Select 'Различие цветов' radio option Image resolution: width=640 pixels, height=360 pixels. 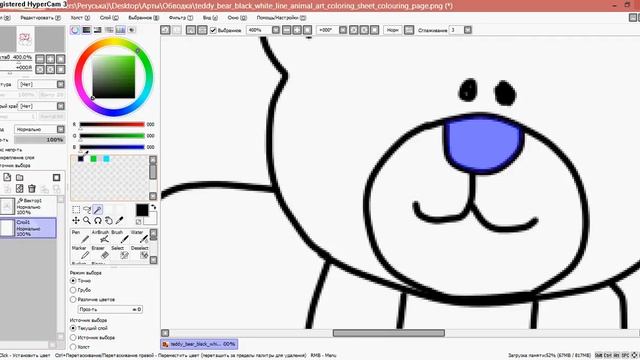point(73,299)
